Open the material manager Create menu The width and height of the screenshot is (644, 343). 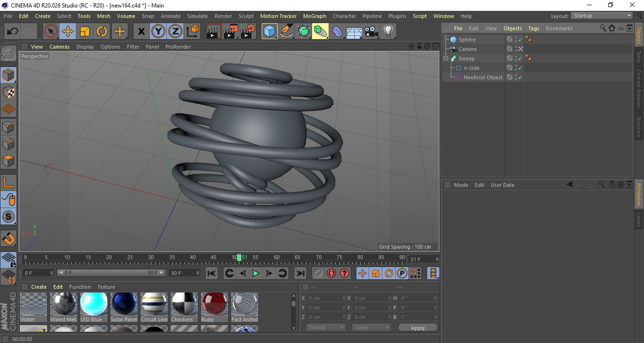tap(39, 287)
